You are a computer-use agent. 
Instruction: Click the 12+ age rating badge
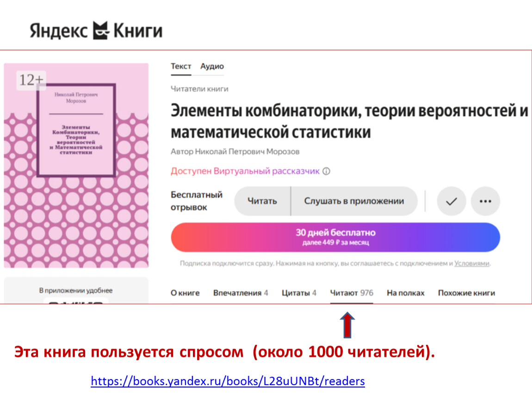pyautogui.click(x=31, y=80)
